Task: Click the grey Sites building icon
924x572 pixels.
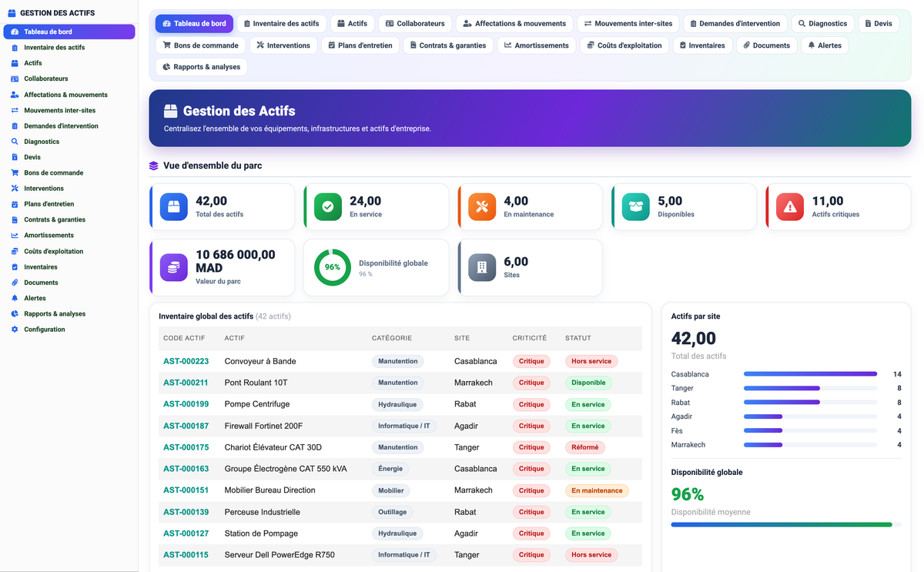Action: 482,267
